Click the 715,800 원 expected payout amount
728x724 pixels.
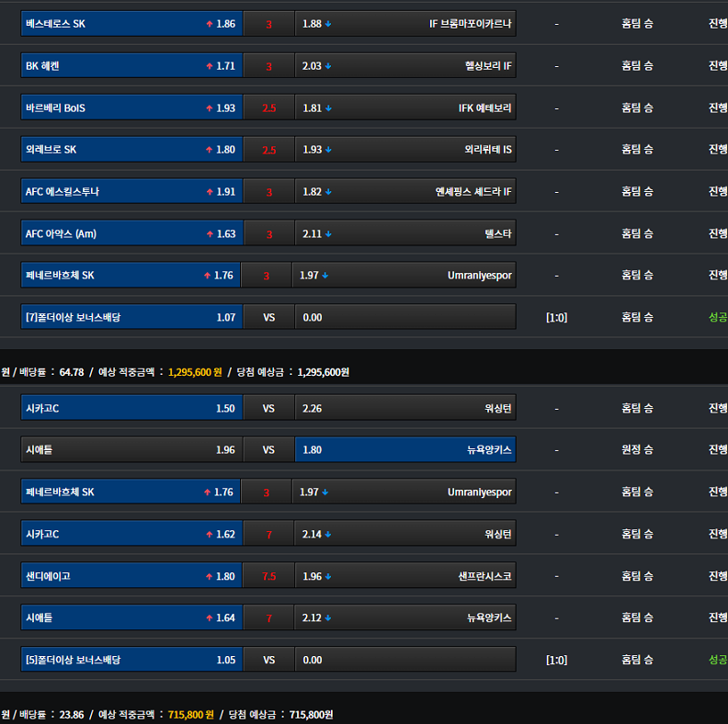pyautogui.click(x=191, y=715)
